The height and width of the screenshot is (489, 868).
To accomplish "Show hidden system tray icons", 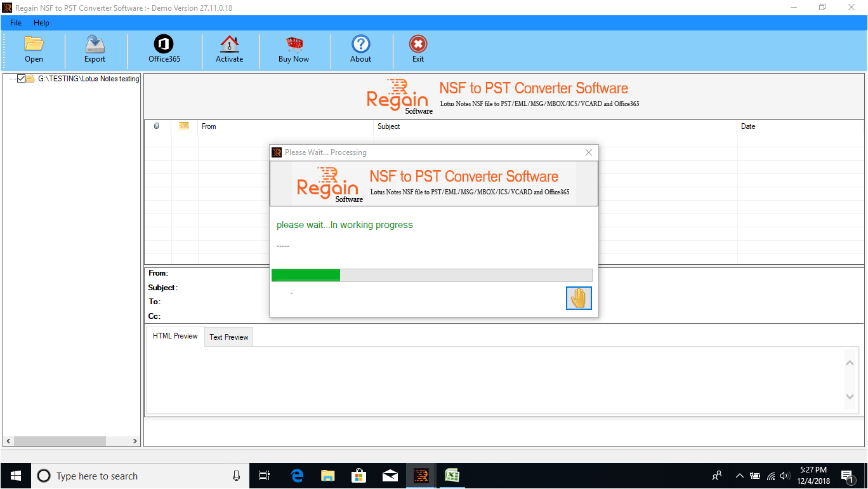I will point(739,476).
